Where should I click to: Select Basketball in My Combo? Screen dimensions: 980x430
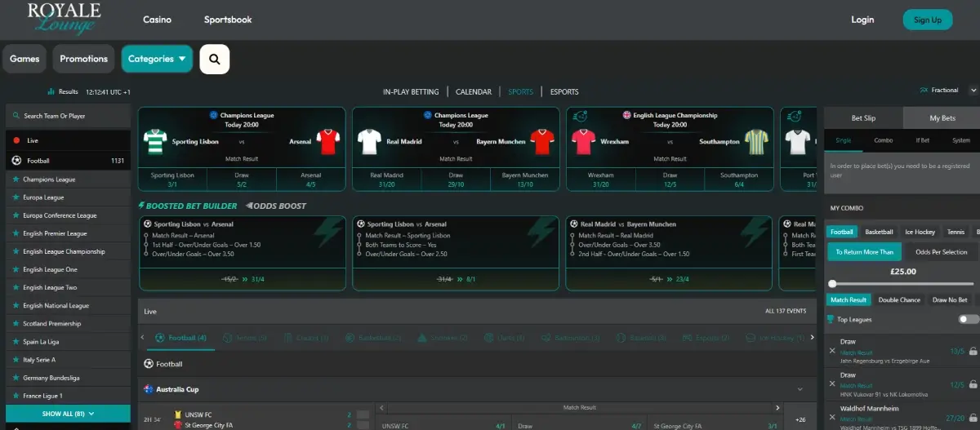tap(879, 232)
